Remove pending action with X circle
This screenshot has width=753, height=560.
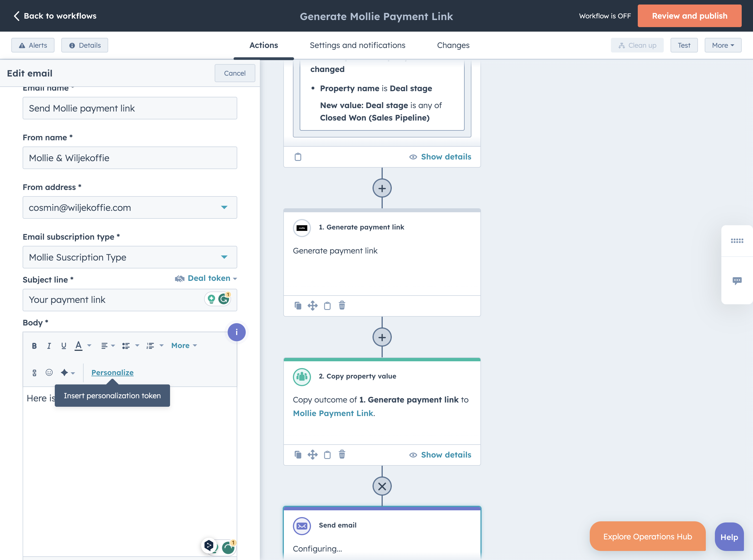coord(382,486)
